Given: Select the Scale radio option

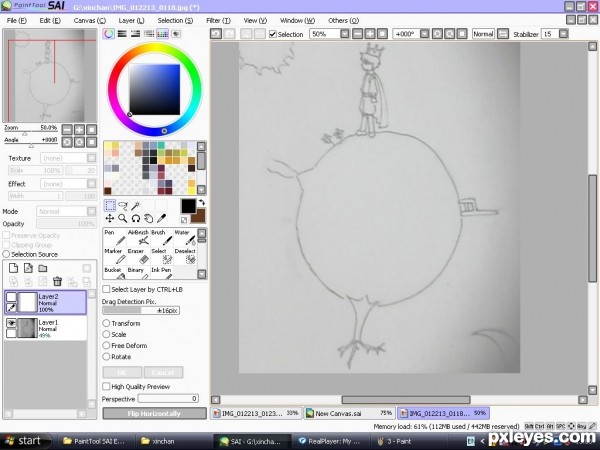Looking at the screenshot, I should click(x=106, y=334).
